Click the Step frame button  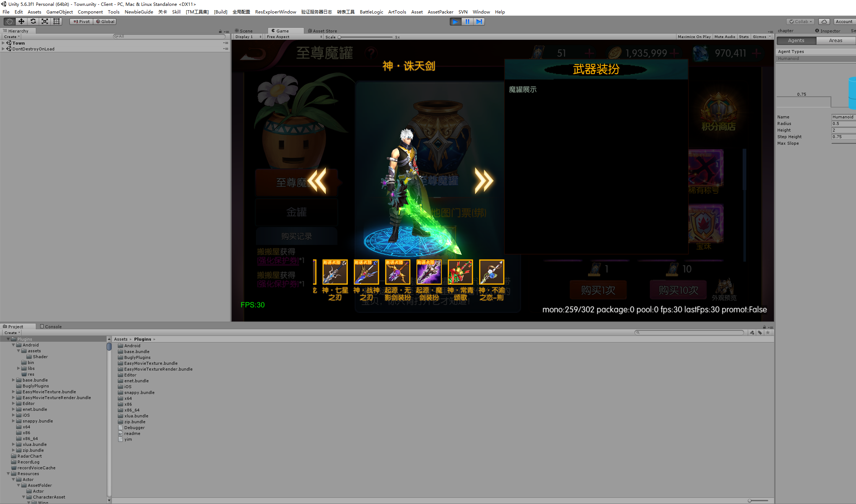pyautogui.click(x=479, y=22)
